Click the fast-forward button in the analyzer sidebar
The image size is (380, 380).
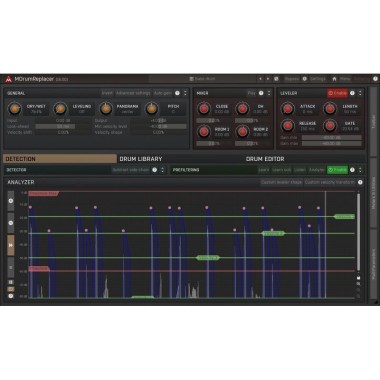tap(11, 245)
